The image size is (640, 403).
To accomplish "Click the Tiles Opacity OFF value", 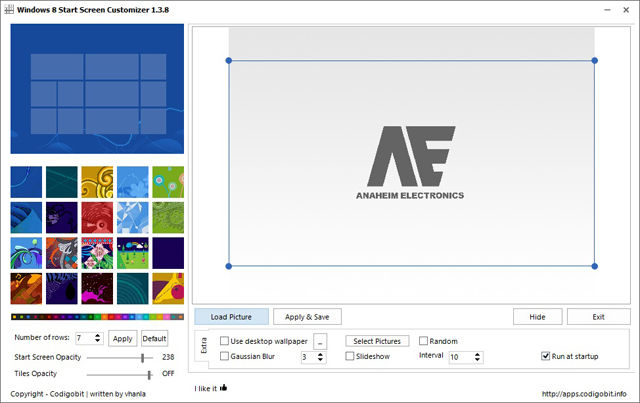I will click(168, 374).
